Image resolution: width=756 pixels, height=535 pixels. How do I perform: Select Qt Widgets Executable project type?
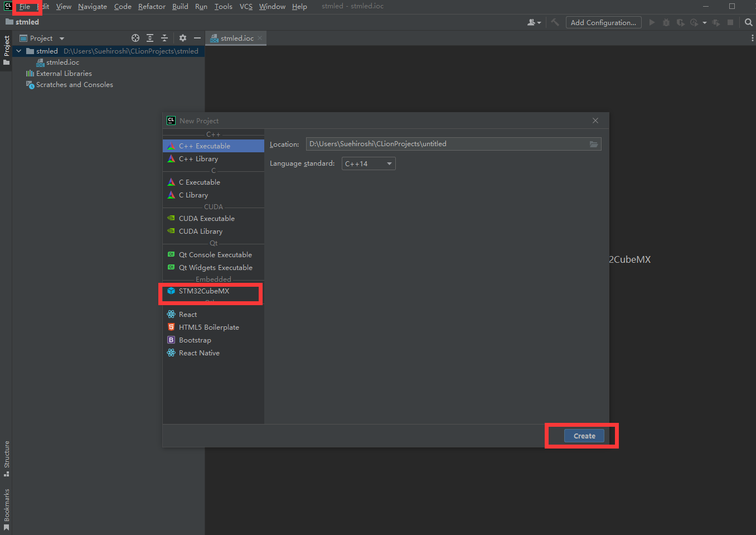(x=214, y=267)
